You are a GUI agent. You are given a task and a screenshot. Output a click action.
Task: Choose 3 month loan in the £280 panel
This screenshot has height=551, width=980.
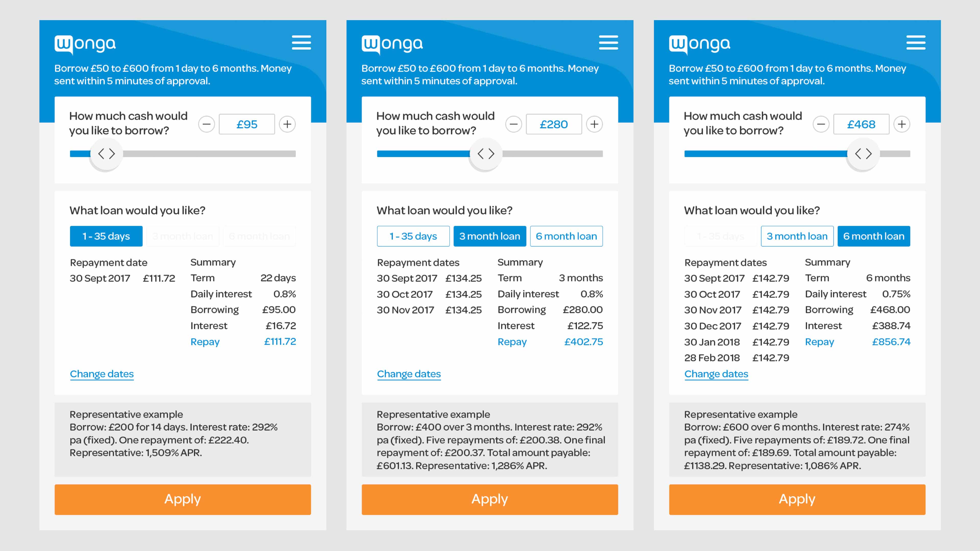coord(490,236)
